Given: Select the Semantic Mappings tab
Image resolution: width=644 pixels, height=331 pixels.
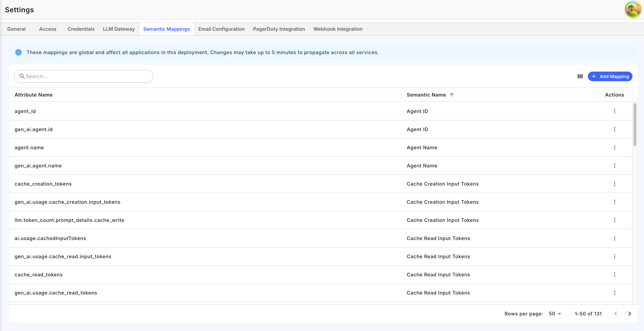Looking at the screenshot, I should (166, 29).
